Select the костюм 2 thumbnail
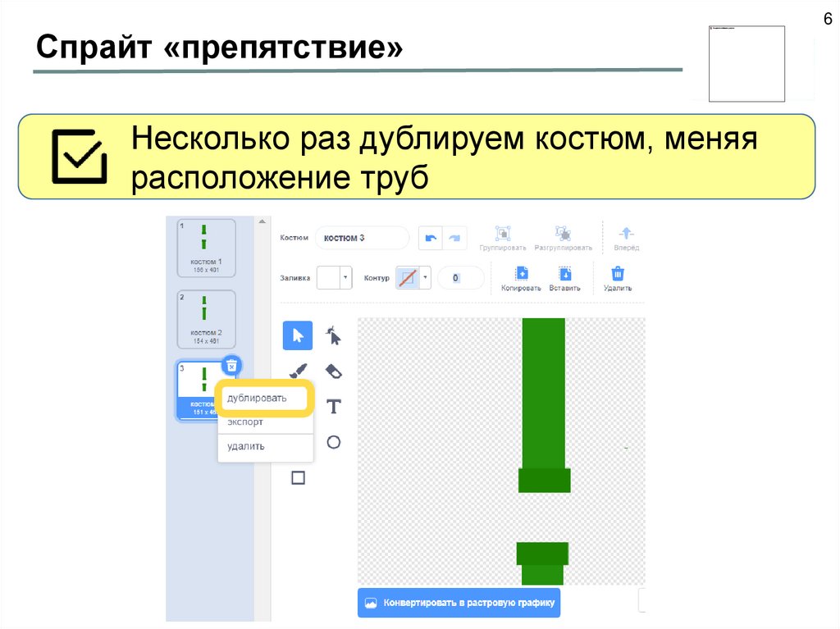Screen dimensions: 840x629 (206, 319)
